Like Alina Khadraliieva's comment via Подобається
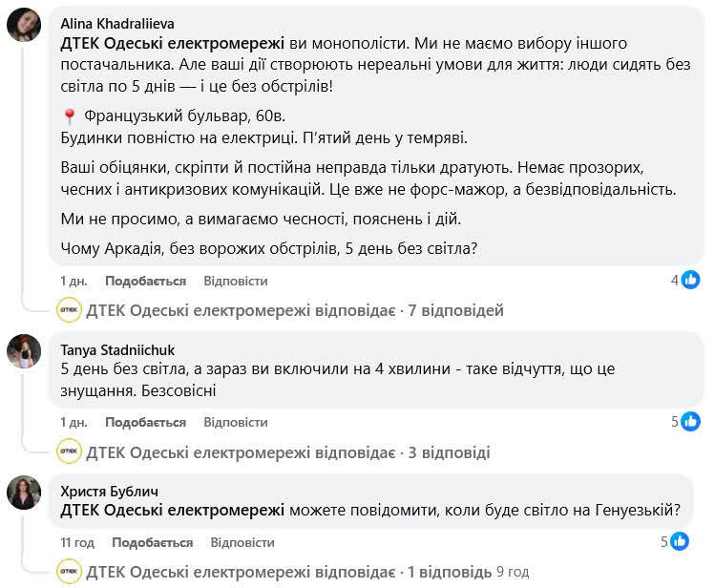The width and height of the screenshot is (715, 588). (145, 282)
